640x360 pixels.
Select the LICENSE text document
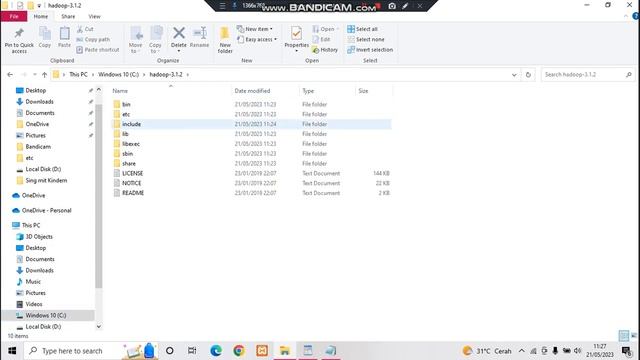click(132, 173)
